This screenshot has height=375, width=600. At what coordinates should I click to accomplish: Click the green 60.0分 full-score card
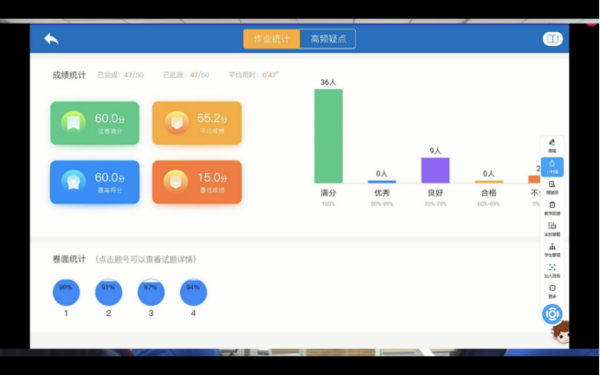coord(95,123)
